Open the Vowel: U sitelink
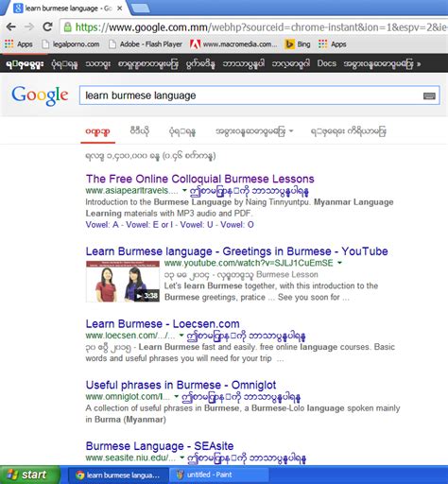Screen dimensions: 448x484 pyautogui.click(x=197, y=225)
